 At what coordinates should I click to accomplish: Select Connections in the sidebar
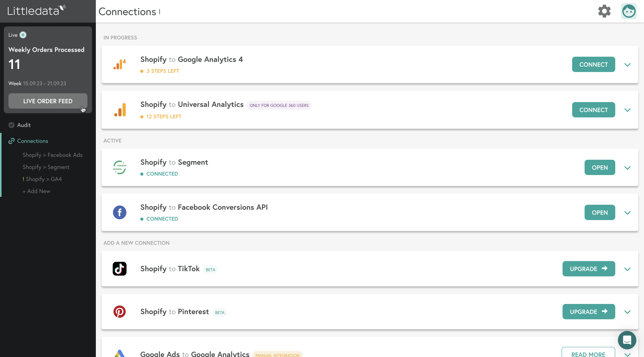tap(33, 141)
